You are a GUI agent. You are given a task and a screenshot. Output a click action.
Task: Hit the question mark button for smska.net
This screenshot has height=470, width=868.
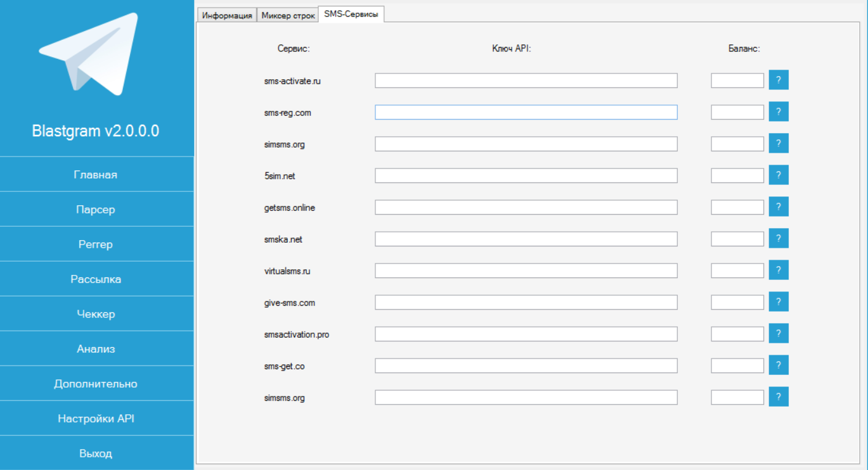pos(779,238)
